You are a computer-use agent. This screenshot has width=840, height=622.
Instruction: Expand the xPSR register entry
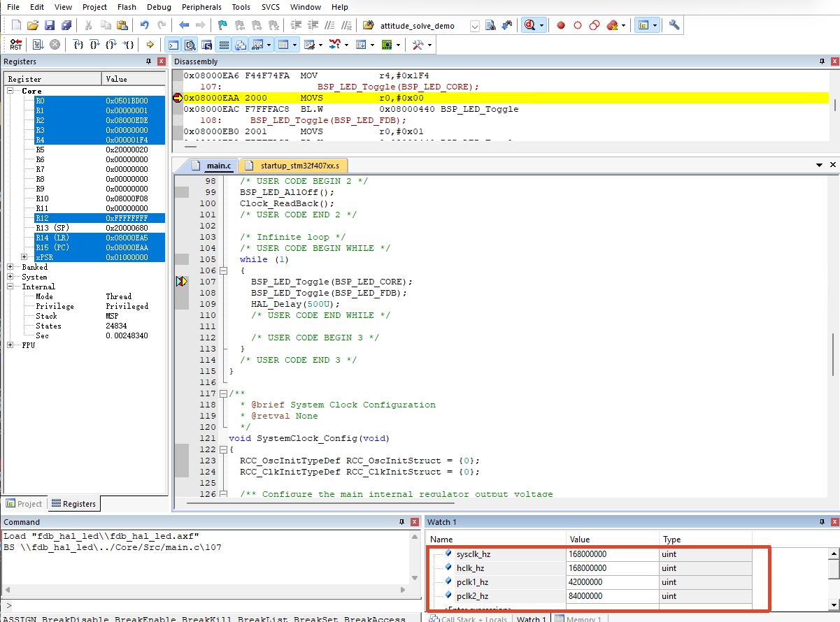pos(24,257)
